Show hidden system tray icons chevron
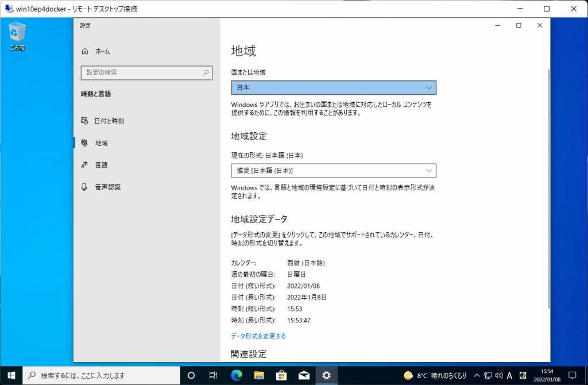Screen dimensions: 588x385 [x=477, y=375]
